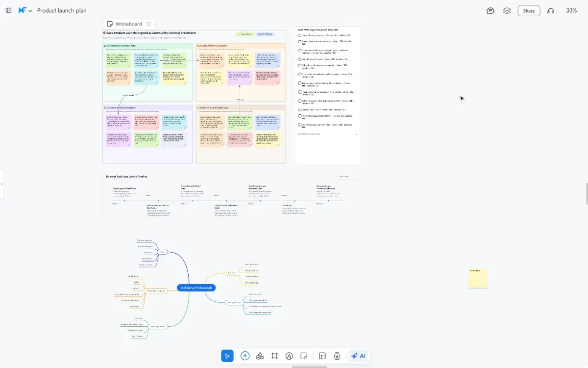Click the checklist submit arrow icon

356,134
